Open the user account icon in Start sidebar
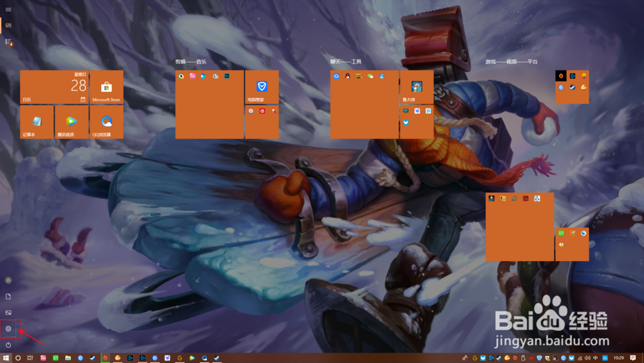Viewport: 644px width, 363px height. click(8, 280)
